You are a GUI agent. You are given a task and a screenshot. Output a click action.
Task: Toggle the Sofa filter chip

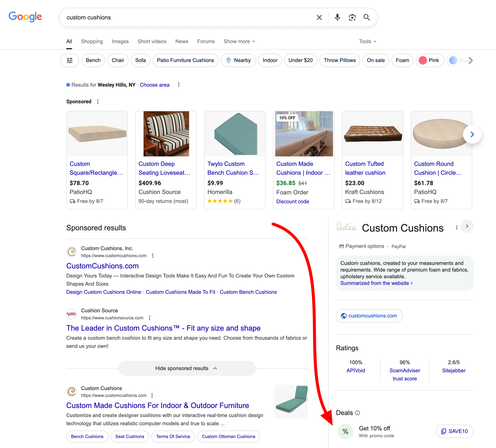[141, 60]
